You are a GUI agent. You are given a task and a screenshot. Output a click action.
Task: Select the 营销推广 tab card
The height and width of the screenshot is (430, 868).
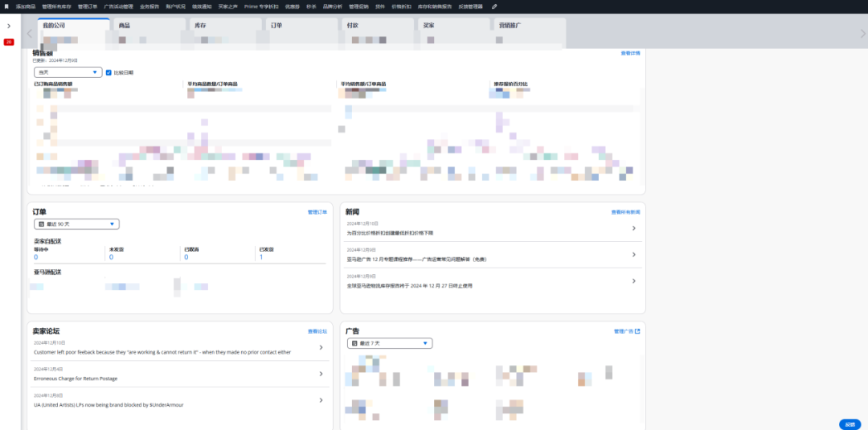click(530, 33)
